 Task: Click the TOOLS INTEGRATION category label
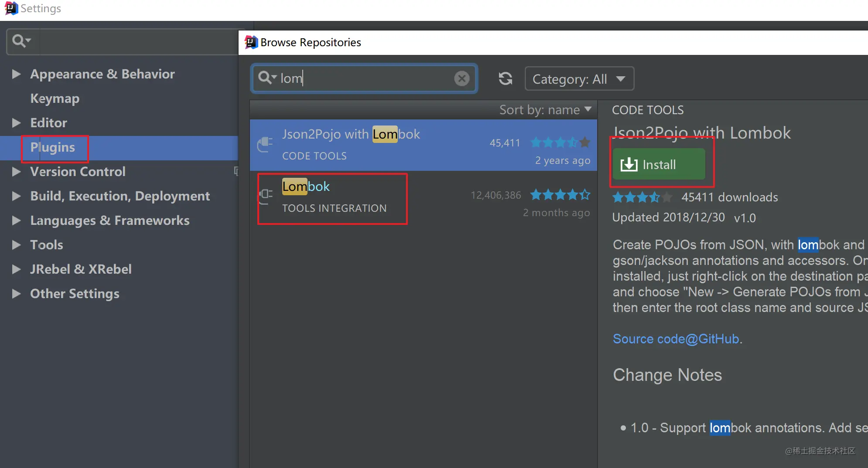(x=334, y=208)
